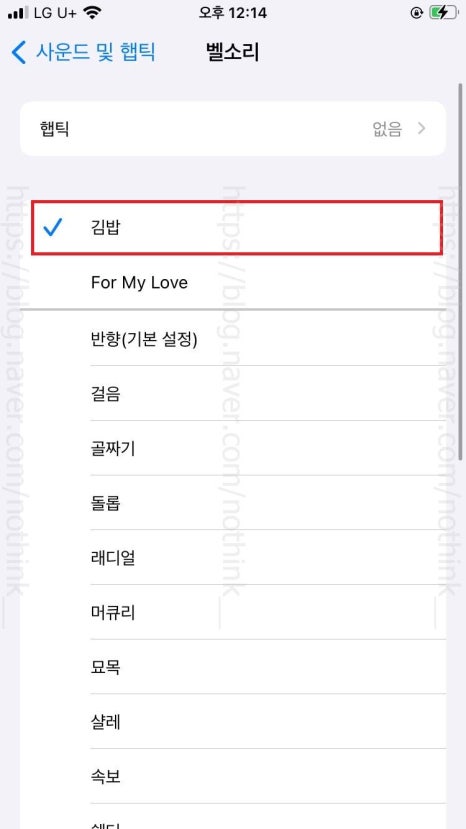Screen dimensions: 466x829
Task: Tap the cellular signal bars icon
Action: tap(18, 13)
